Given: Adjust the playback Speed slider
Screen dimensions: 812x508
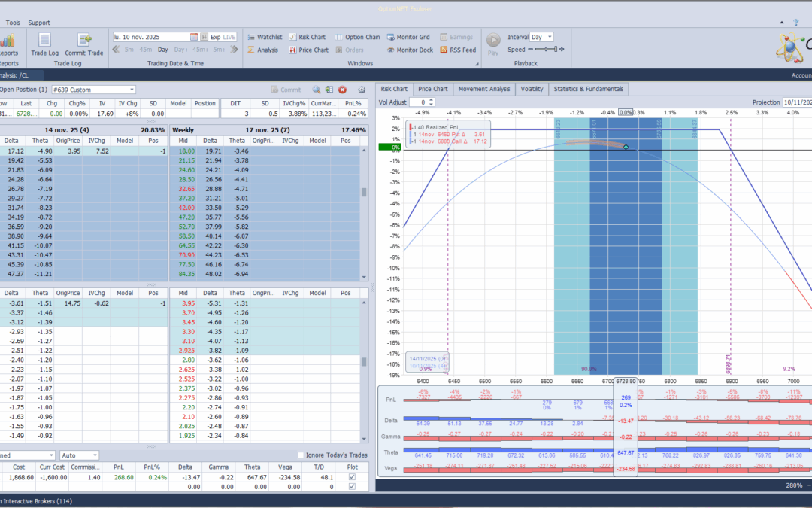Looking at the screenshot, I should click(x=547, y=49).
